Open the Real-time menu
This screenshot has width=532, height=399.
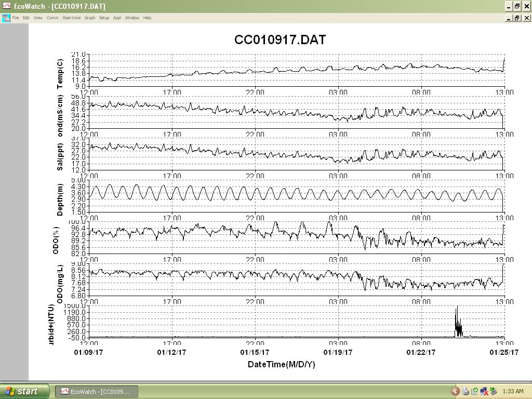click(x=72, y=18)
